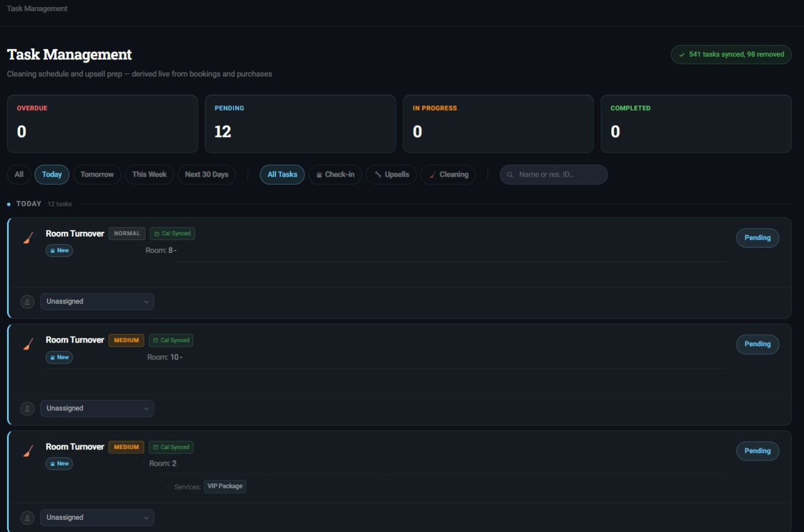Click the assignee avatar icon for Room 2

[27, 517]
